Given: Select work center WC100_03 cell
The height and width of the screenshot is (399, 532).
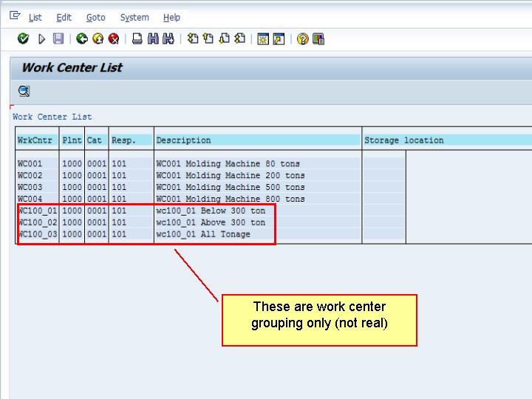Looking at the screenshot, I should [38, 234].
